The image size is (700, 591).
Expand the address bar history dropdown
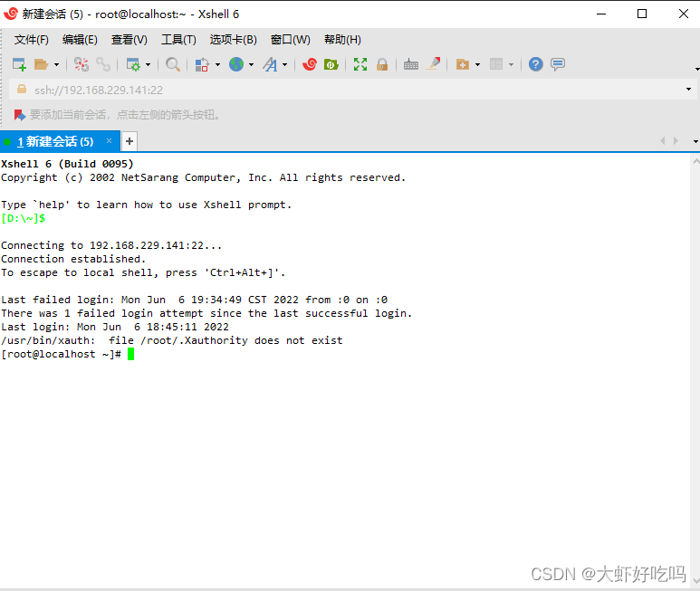(688, 90)
